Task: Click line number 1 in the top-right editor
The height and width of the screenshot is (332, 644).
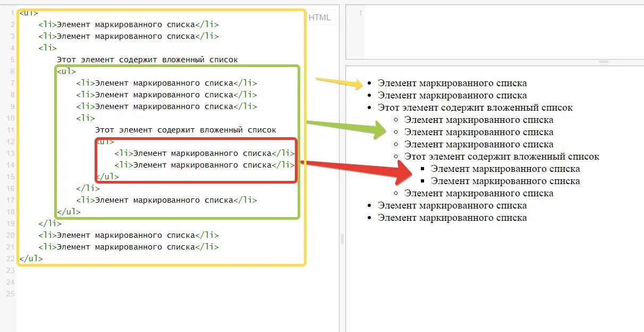Action: point(360,13)
